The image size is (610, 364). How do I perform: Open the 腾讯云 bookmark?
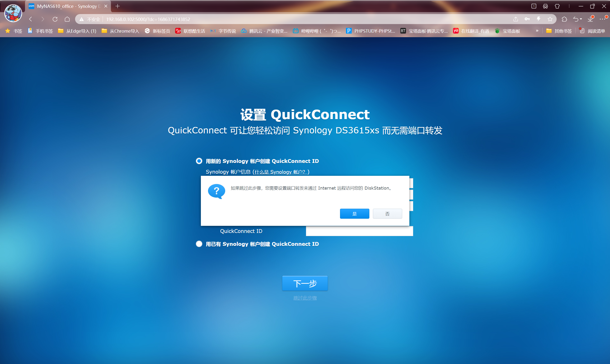[264, 31]
